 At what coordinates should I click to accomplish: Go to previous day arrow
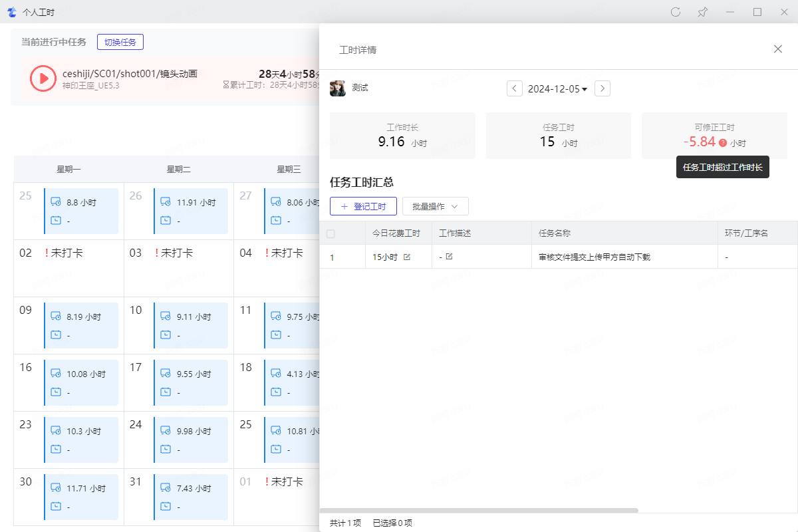click(x=515, y=88)
